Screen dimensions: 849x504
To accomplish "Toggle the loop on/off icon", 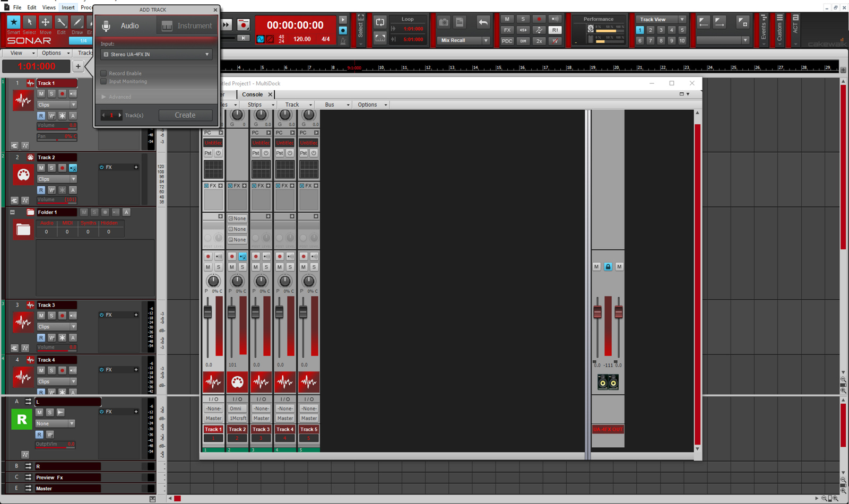I will tap(380, 22).
